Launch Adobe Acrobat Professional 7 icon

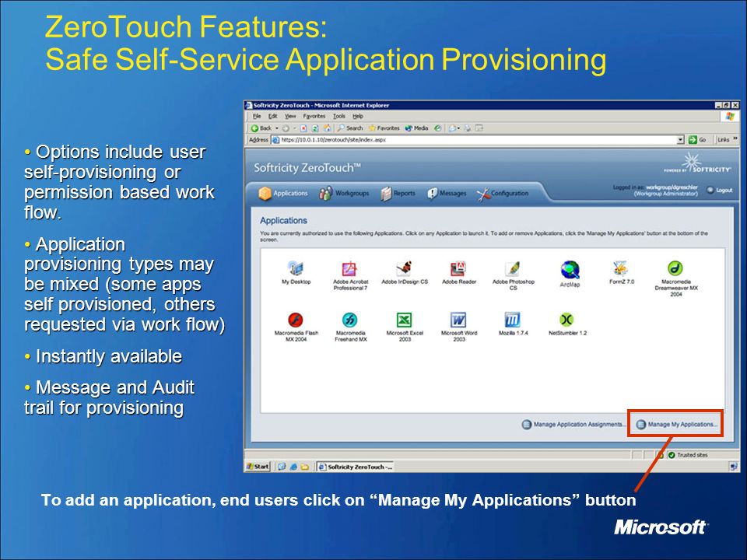(x=349, y=269)
